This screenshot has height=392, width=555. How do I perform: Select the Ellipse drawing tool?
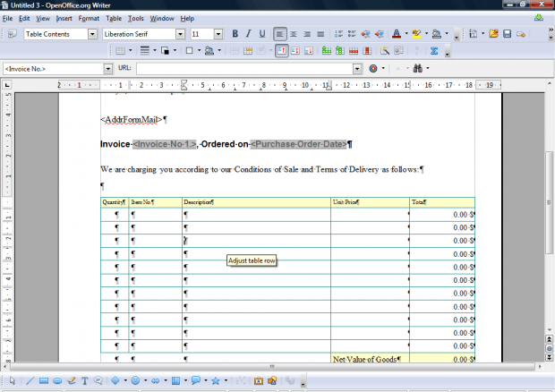tap(57, 380)
